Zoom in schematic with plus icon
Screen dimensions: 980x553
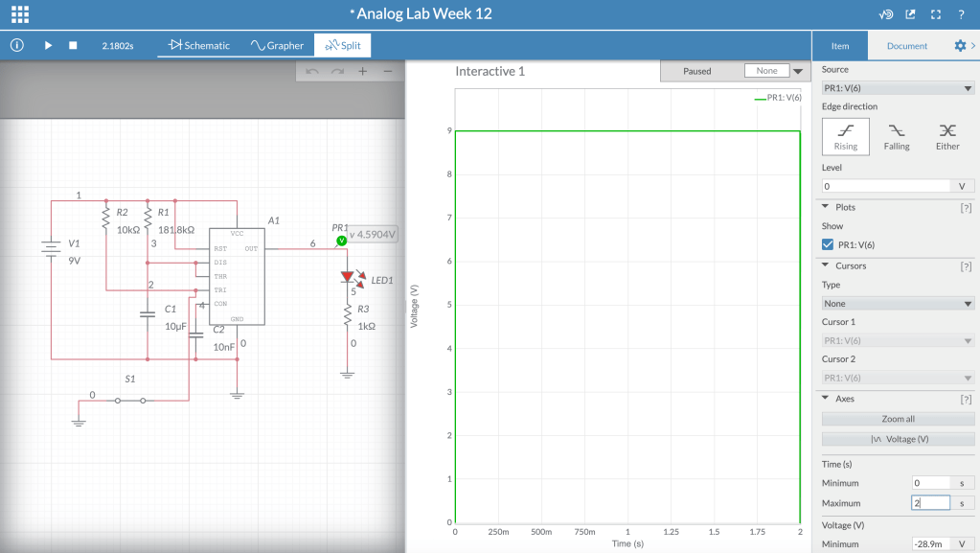click(x=362, y=71)
